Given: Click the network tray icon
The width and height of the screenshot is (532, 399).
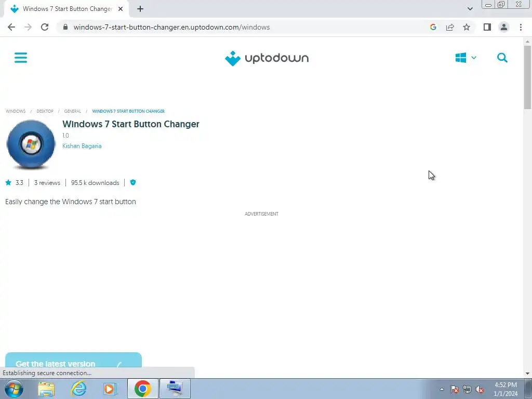Looking at the screenshot, I should [467, 389].
